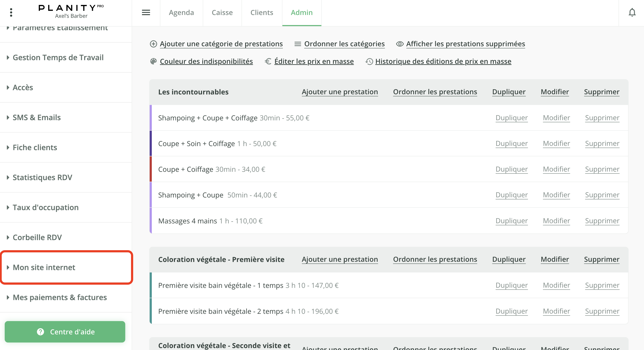Click red color bar of Coupe + Coiffage
The width and height of the screenshot is (644, 350).
pos(151,169)
